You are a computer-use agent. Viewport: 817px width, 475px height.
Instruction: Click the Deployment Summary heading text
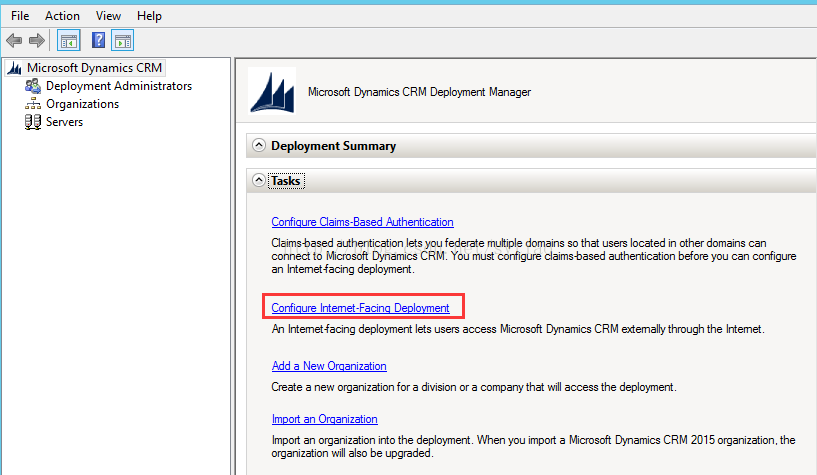(333, 146)
